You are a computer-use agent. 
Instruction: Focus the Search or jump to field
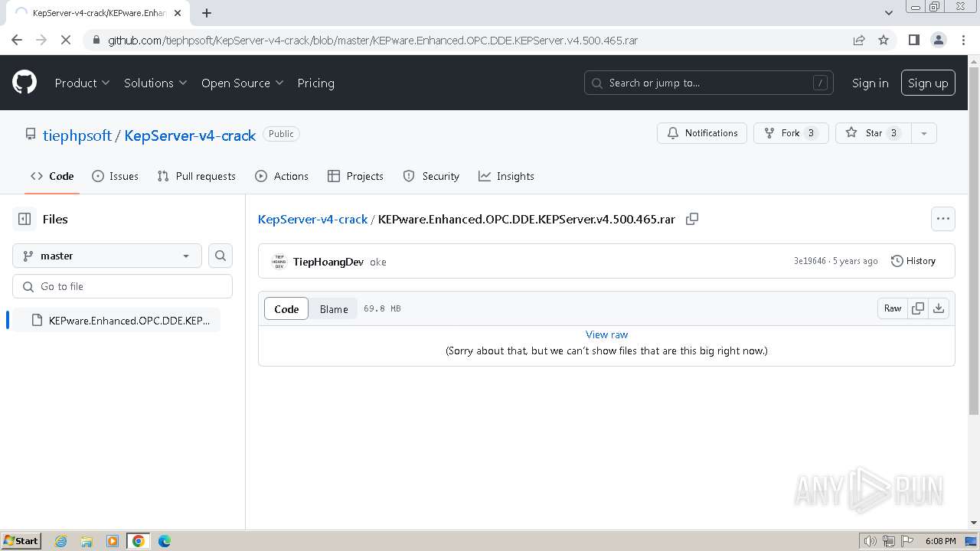click(x=710, y=83)
